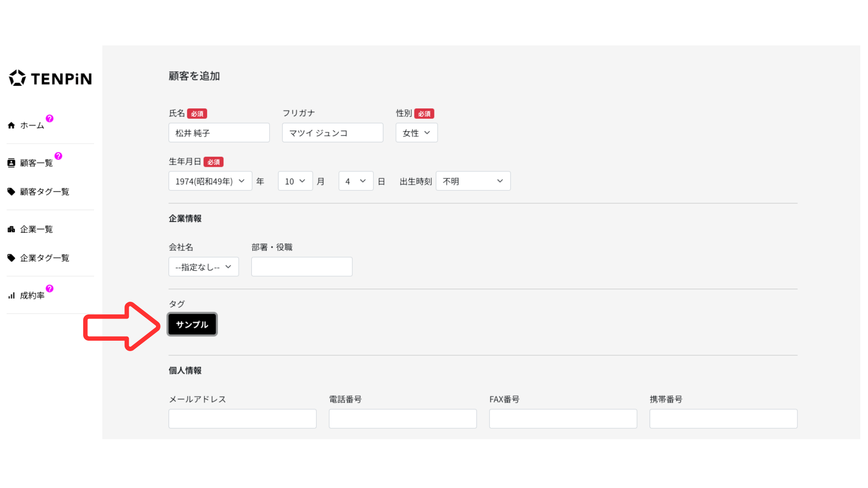The width and height of the screenshot is (868, 488).
Task: Open help bubble next to 顧客一覧
Action: coord(58,156)
